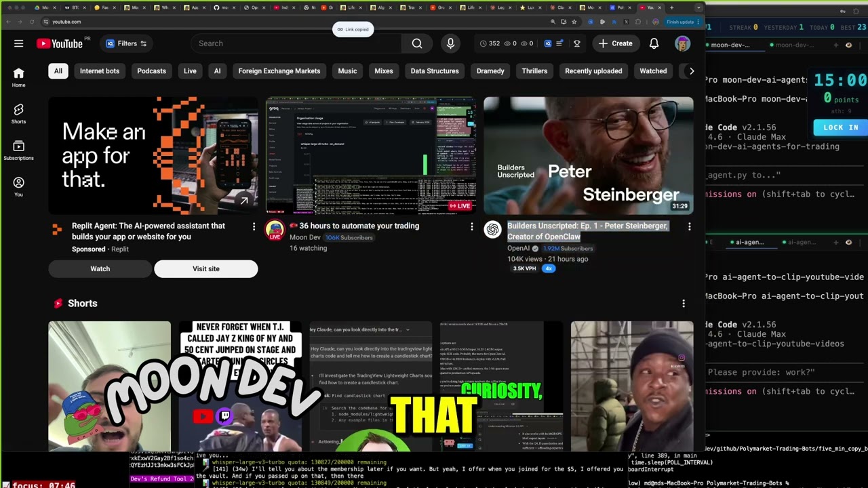
Task: Open the notifications bell
Action: pos(654,43)
